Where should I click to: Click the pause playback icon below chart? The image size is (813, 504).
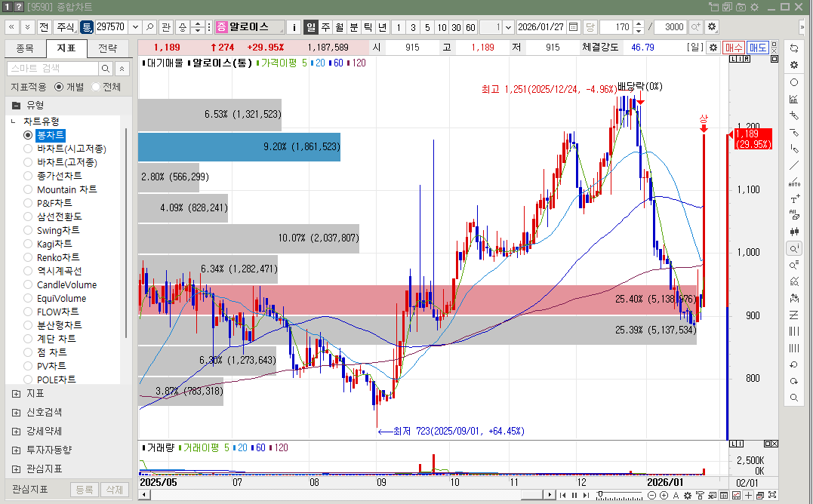pyautogui.click(x=574, y=495)
